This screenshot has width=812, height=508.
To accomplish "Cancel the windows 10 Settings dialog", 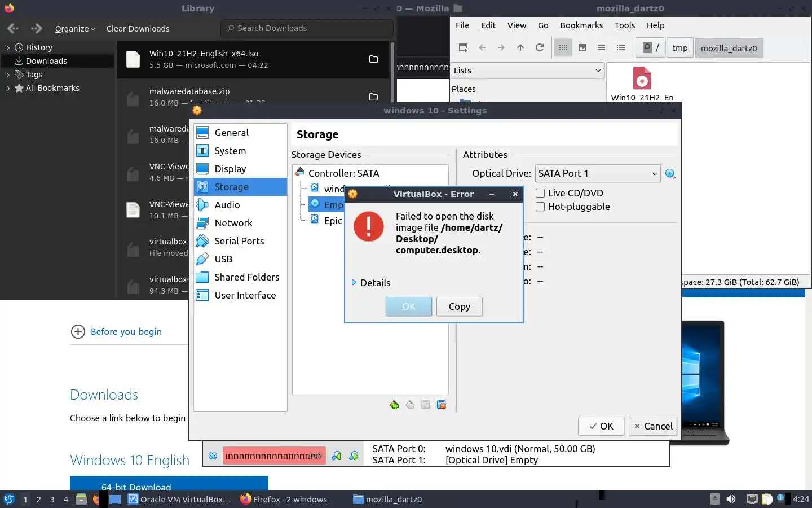I will (653, 426).
